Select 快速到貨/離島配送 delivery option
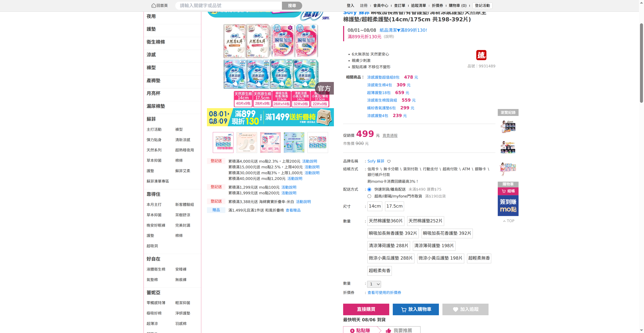This screenshot has height=333, width=644. point(369,189)
